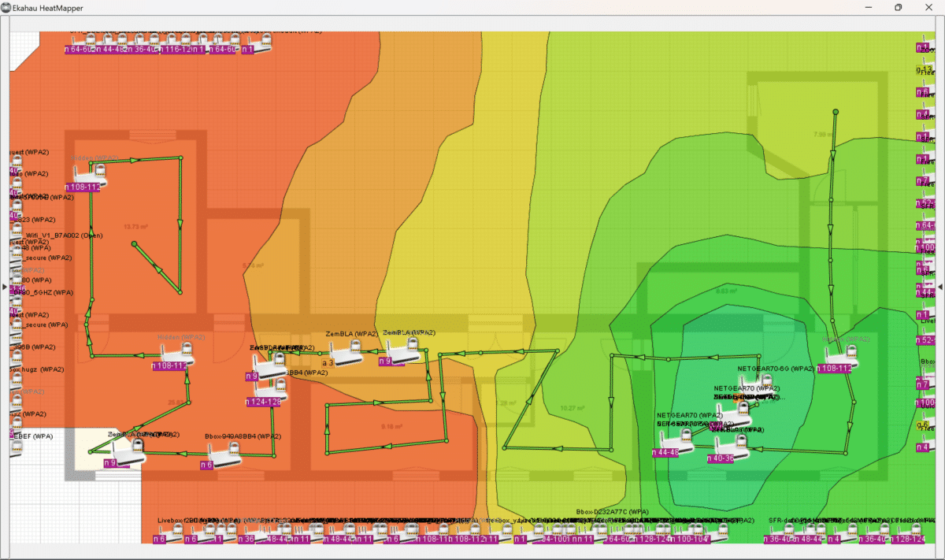Expand the left side panel arrow
Viewport: 945px width, 560px height.
[5, 287]
